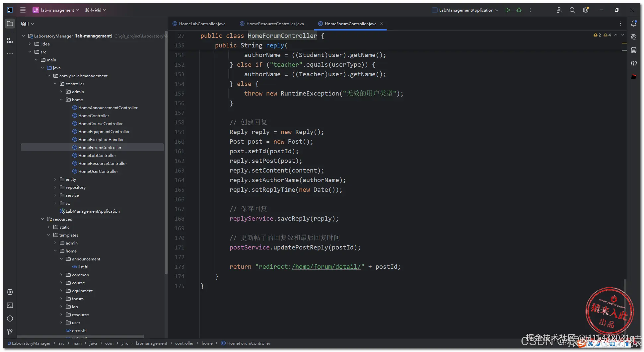The width and height of the screenshot is (644, 352).
Task: Toggle the Project tool window icon
Action: [10, 24]
